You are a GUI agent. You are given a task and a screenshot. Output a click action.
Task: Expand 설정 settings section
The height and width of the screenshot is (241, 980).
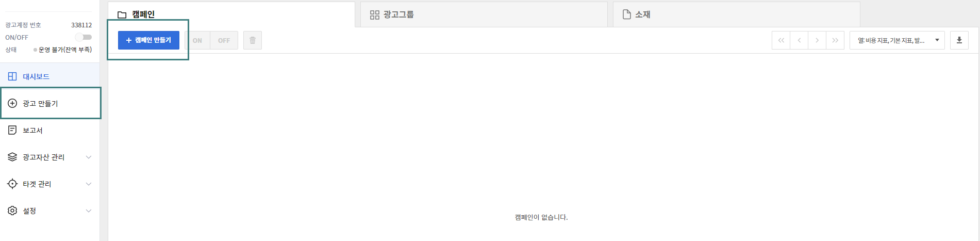tap(49, 211)
